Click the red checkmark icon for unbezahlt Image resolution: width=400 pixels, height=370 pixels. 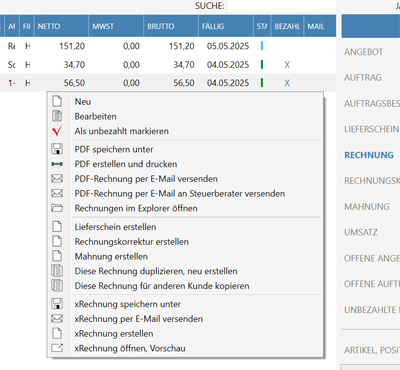[x=57, y=131]
